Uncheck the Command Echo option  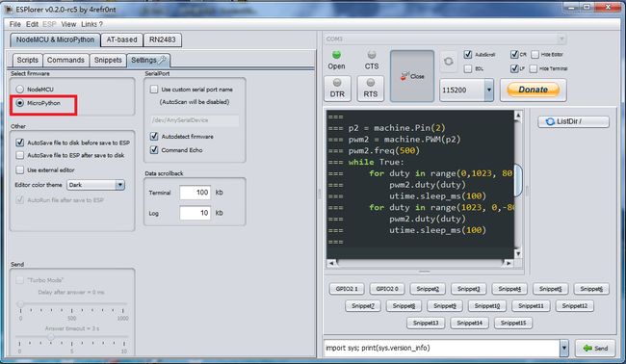coord(154,150)
